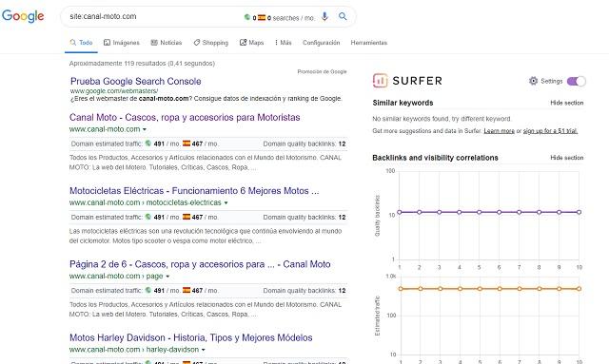Open Canal Moto Cascos ropa result
This screenshot has height=364, width=609.
coord(185,117)
